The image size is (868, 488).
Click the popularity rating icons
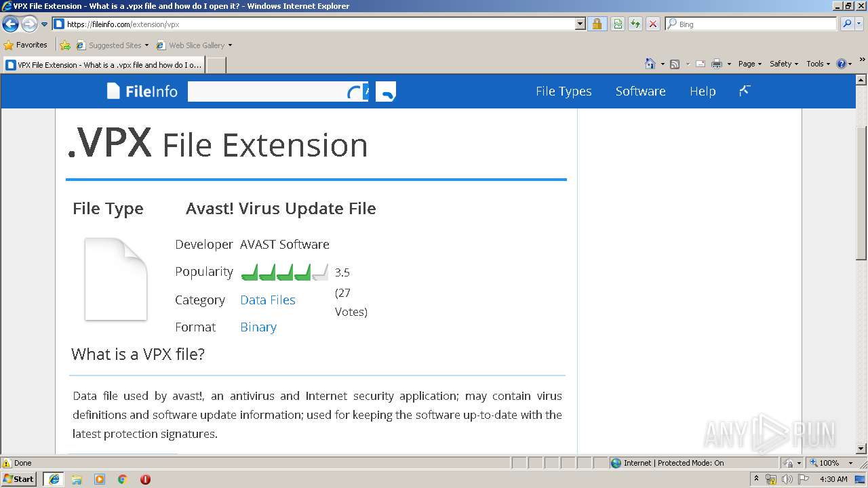[x=284, y=272]
